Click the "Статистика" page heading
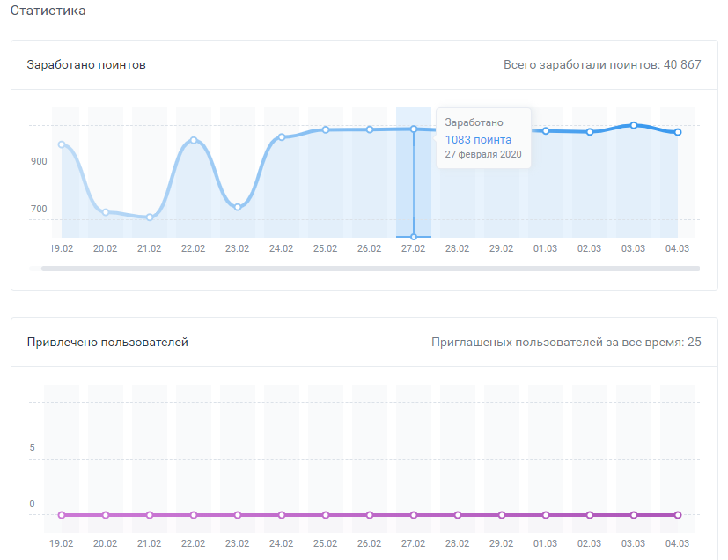Image resolution: width=728 pixels, height=560 pixels. coord(48,11)
